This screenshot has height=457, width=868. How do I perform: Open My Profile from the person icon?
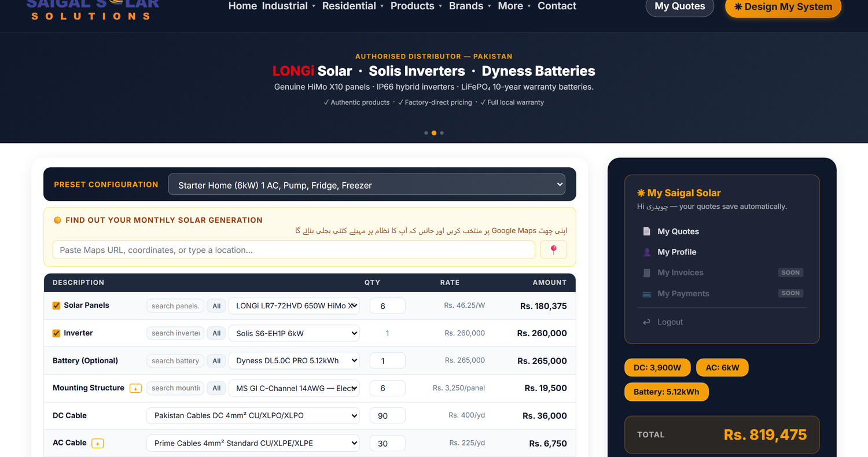[x=647, y=252]
